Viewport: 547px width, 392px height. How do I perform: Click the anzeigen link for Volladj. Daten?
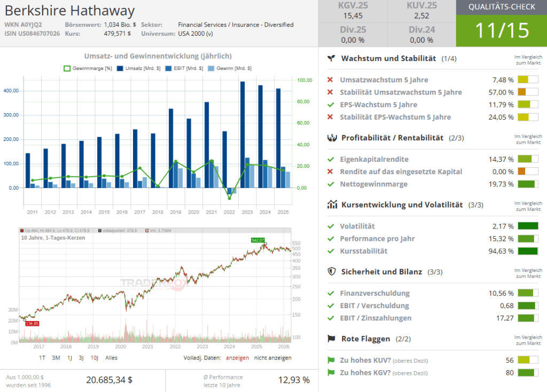237,358
